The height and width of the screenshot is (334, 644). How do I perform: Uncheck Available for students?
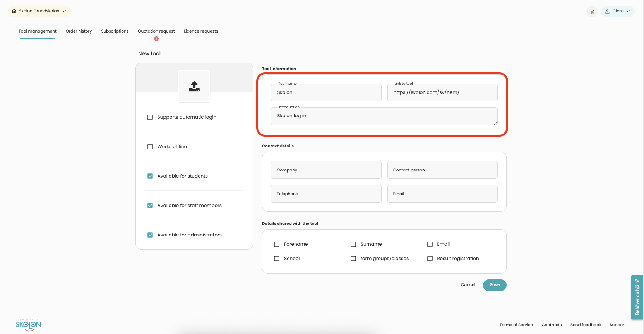coord(150,176)
